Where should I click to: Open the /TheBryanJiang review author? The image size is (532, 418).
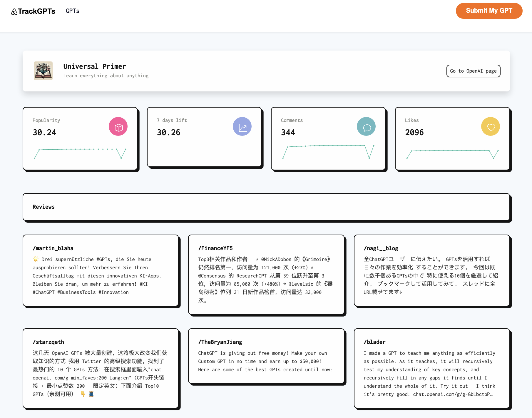pos(220,342)
